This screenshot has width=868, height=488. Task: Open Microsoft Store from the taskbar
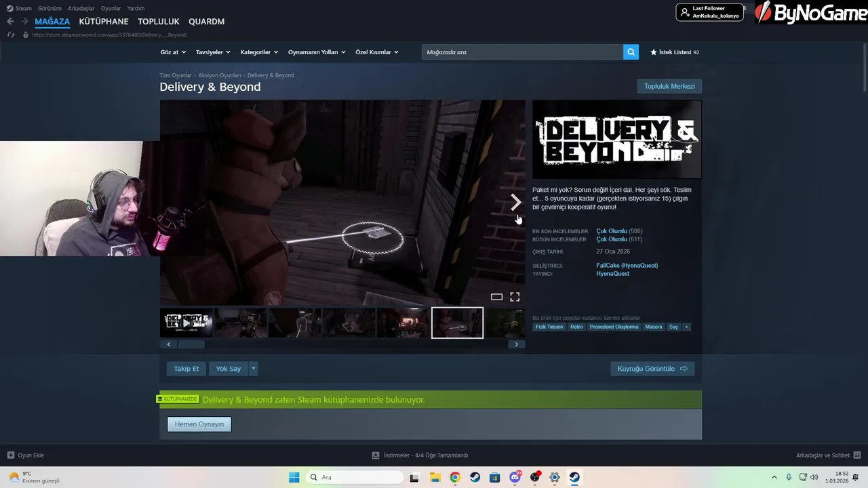[x=495, y=477]
